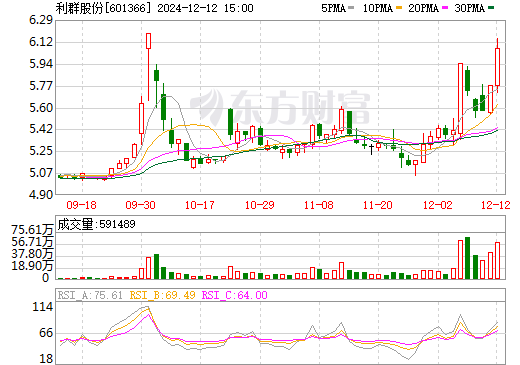Click the 成交量:591489 volume label
This screenshot has height=365, width=520.
tap(97, 224)
